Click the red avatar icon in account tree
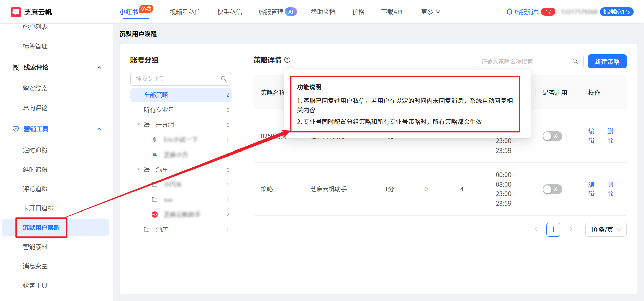644x301 pixels. click(x=155, y=215)
